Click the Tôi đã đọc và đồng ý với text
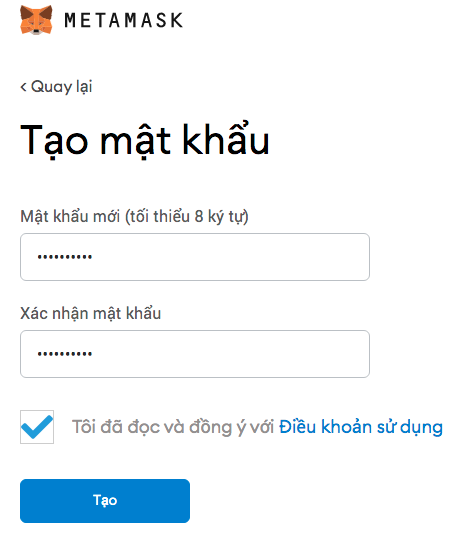Viewport: 458px width, 536px height. (x=173, y=427)
